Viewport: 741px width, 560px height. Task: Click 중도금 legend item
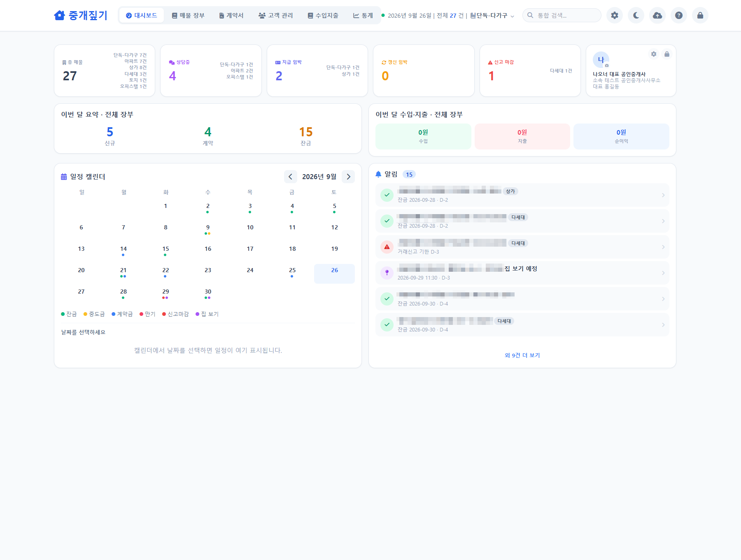point(94,314)
